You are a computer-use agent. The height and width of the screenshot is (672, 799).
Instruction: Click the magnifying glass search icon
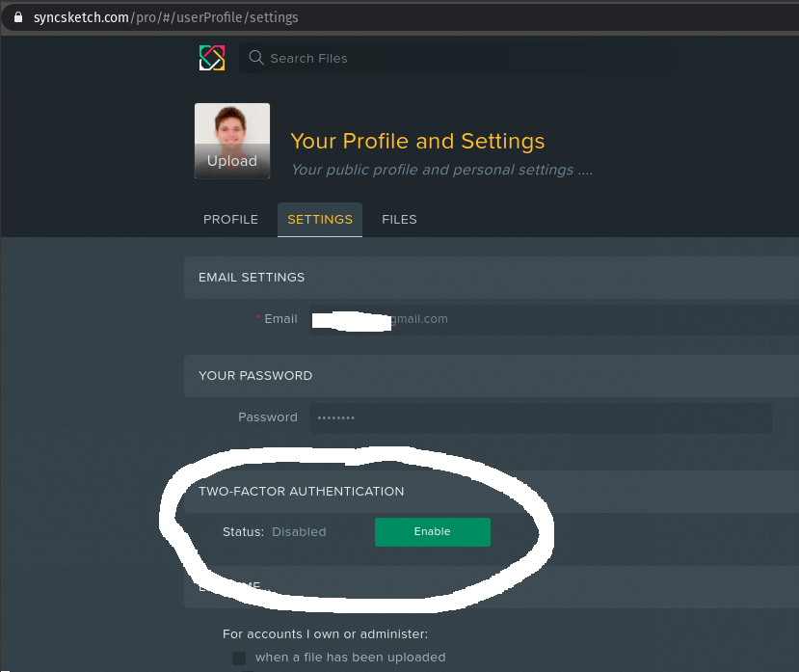pos(255,58)
